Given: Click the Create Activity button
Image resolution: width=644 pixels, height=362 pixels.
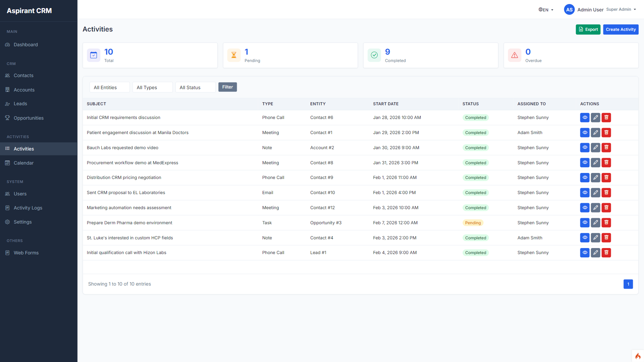Looking at the screenshot, I should (x=620, y=29).
